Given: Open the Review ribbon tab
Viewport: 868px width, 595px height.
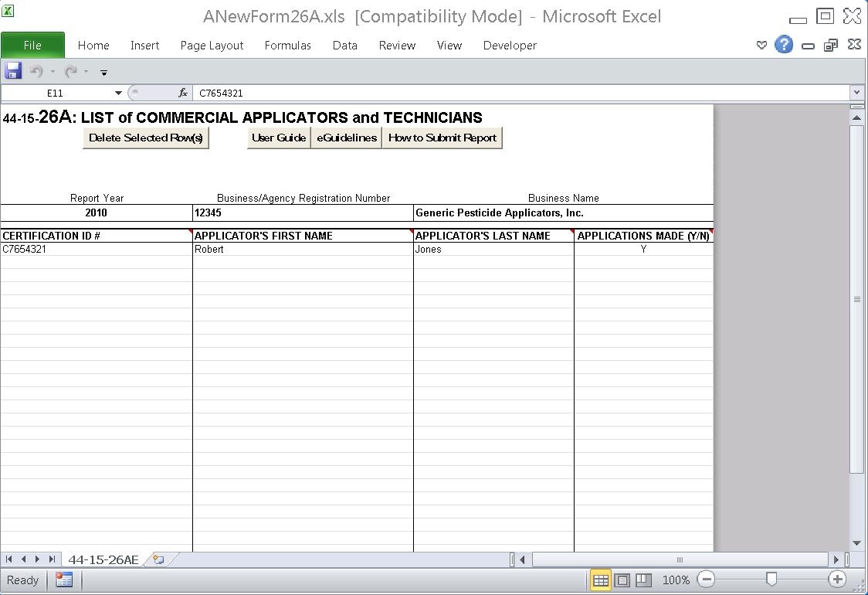Looking at the screenshot, I should [397, 46].
